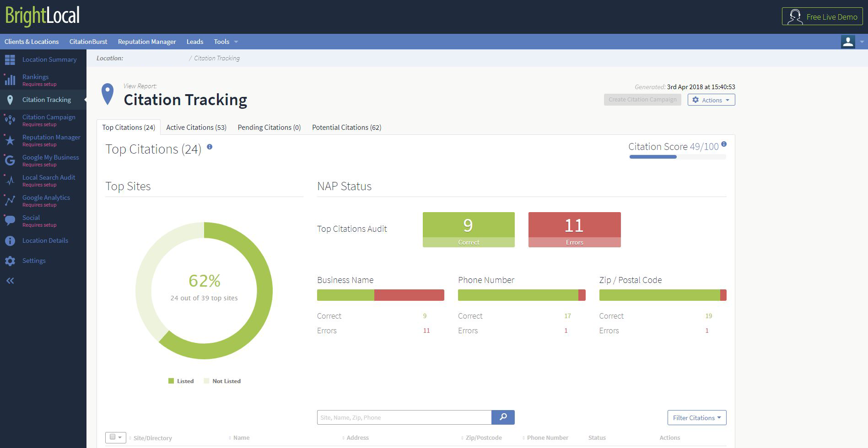Image resolution: width=868 pixels, height=448 pixels.
Task: Toggle Listed legend item in chart
Action: pos(181,381)
